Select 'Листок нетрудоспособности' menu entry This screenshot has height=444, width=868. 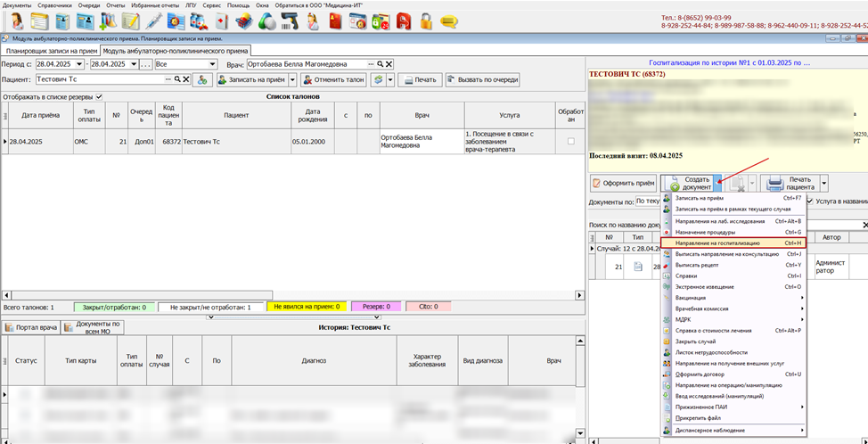coord(733,353)
